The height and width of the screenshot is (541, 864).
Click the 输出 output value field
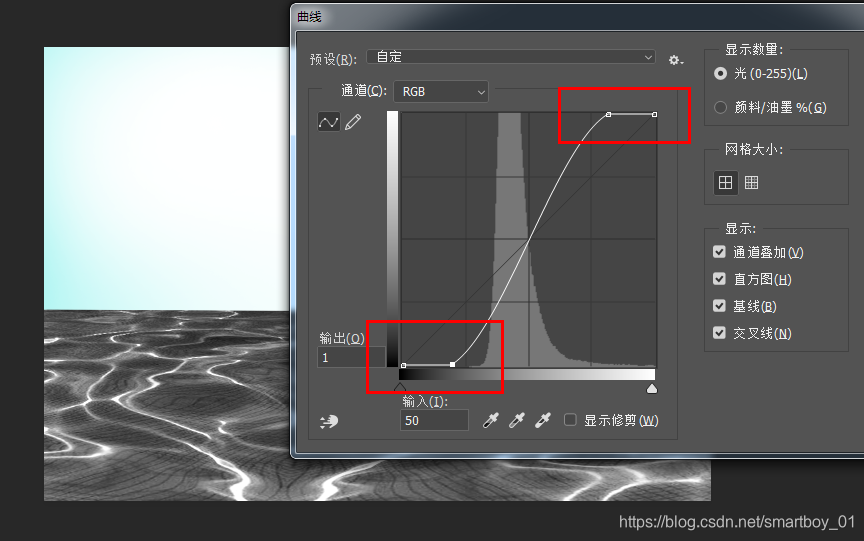coord(351,358)
